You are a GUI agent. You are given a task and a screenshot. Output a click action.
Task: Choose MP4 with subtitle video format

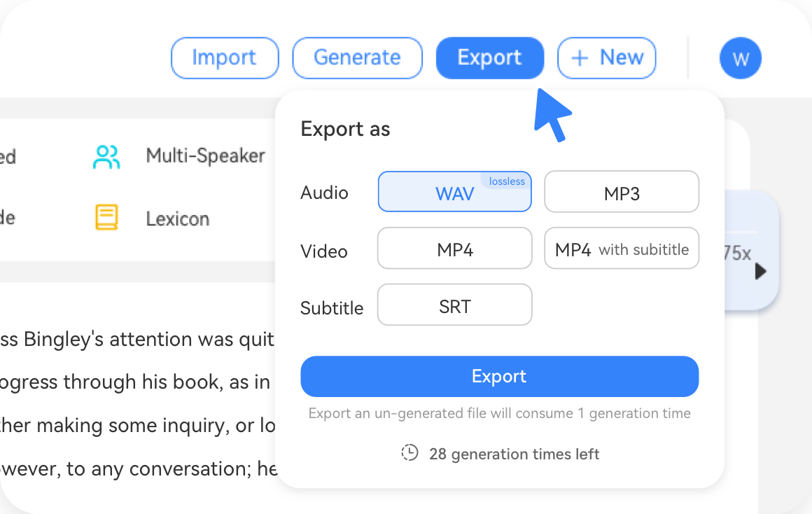point(621,248)
